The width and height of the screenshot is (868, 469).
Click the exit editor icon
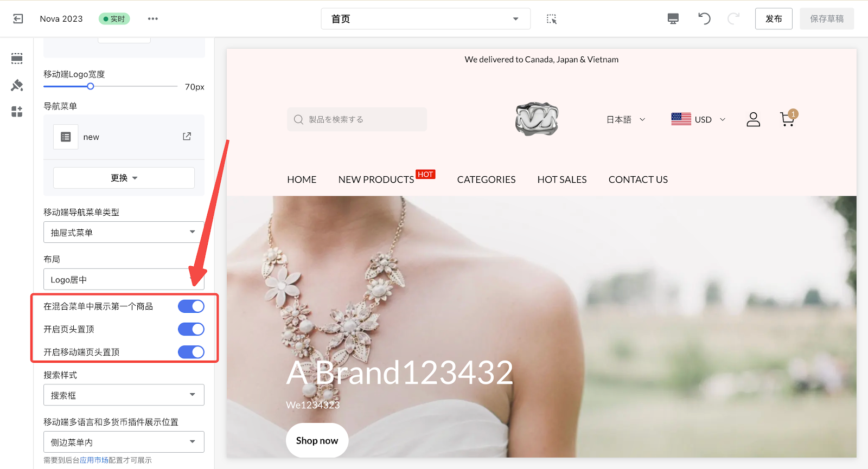point(18,19)
